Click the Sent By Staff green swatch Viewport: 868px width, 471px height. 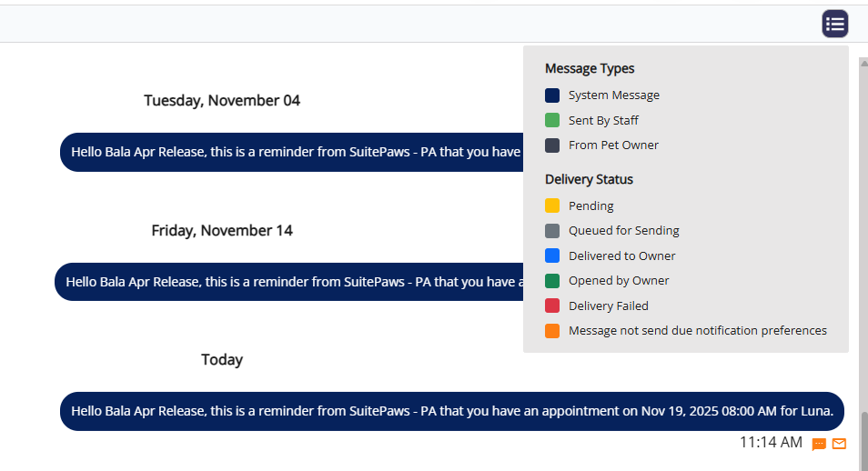552,120
